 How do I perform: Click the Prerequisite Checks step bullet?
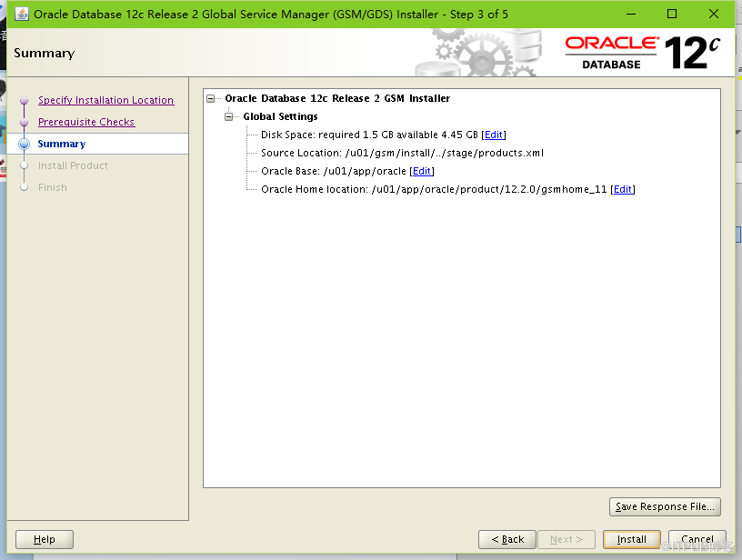(25, 122)
